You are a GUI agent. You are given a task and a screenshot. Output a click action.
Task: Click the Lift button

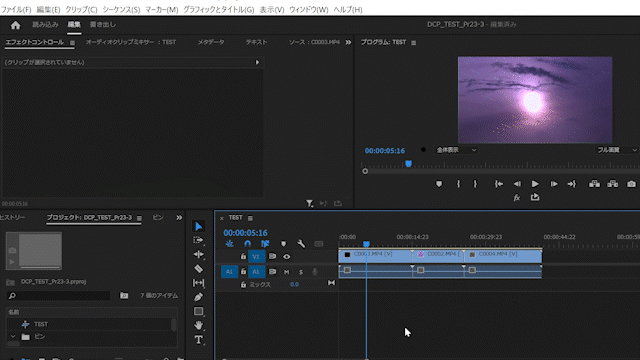[594, 184]
